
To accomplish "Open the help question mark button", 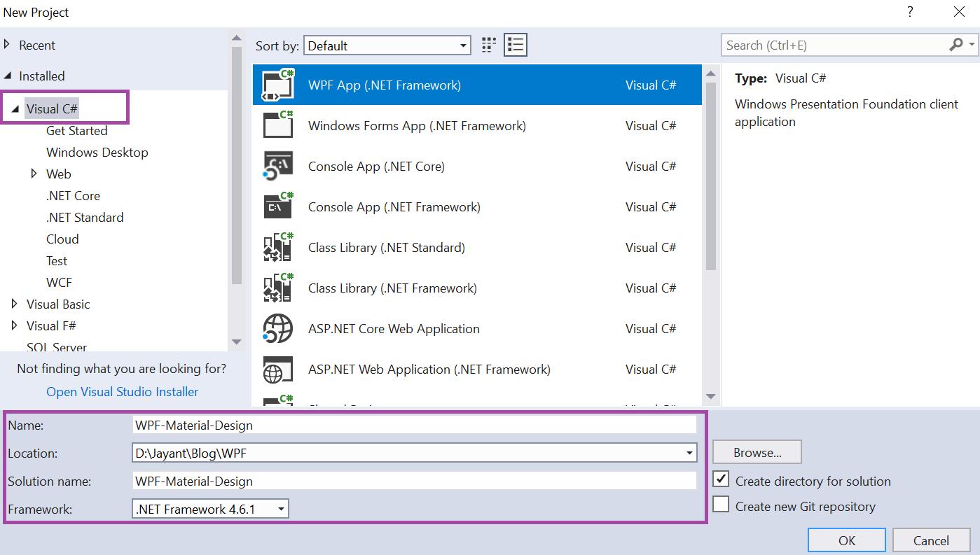I will [x=910, y=13].
